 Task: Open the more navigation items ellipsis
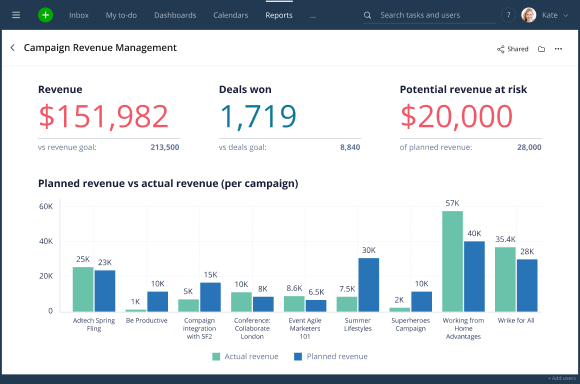pyautogui.click(x=313, y=16)
